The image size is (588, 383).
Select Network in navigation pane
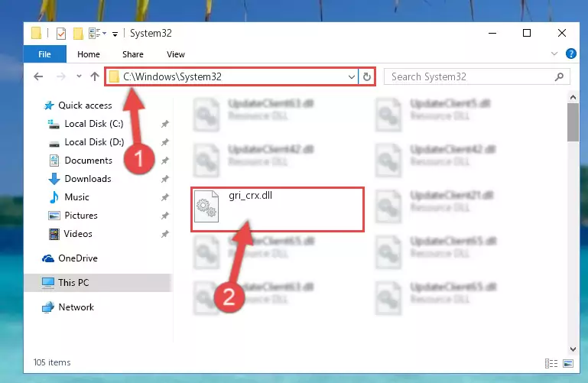[x=76, y=307]
